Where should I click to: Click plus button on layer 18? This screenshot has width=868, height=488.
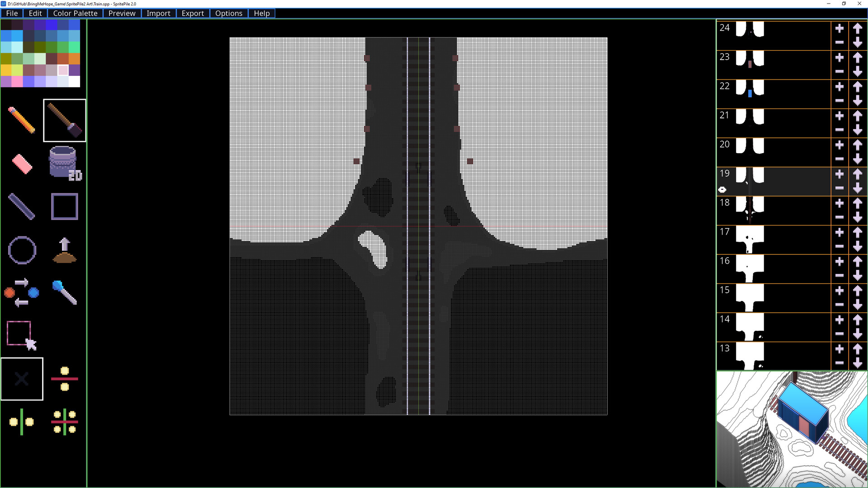[840, 203]
